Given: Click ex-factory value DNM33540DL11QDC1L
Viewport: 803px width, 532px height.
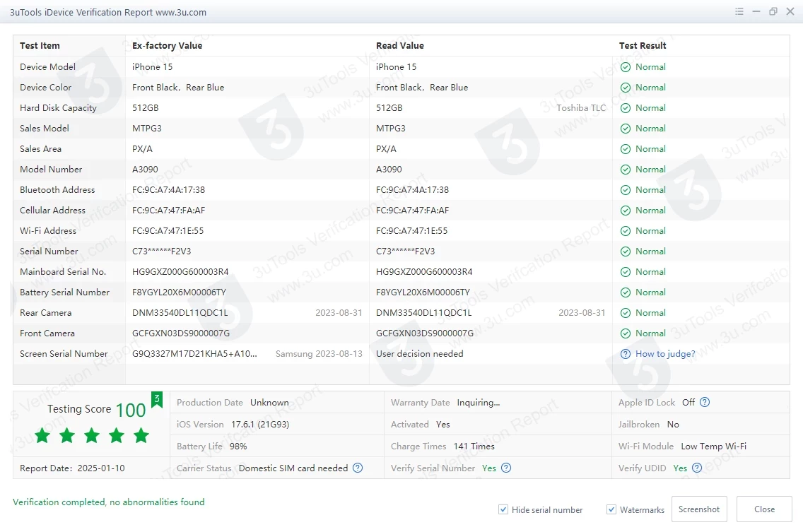Looking at the screenshot, I should click(180, 313).
